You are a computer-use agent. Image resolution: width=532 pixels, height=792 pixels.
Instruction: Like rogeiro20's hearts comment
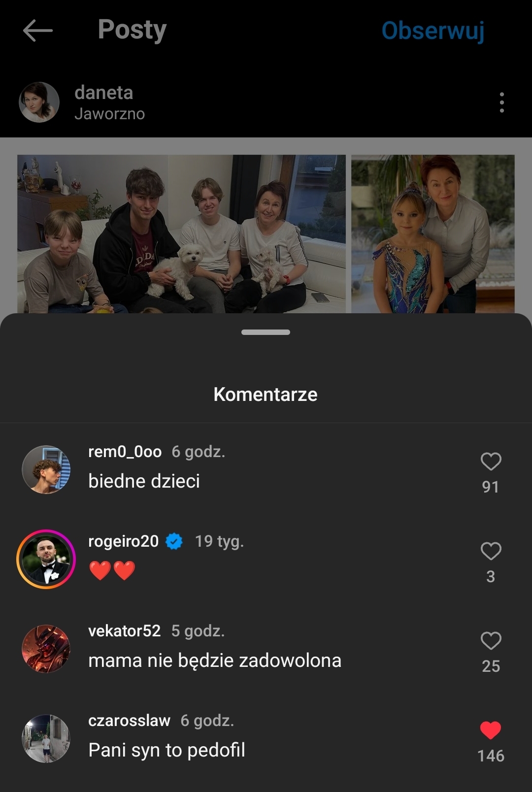coord(491,552)
